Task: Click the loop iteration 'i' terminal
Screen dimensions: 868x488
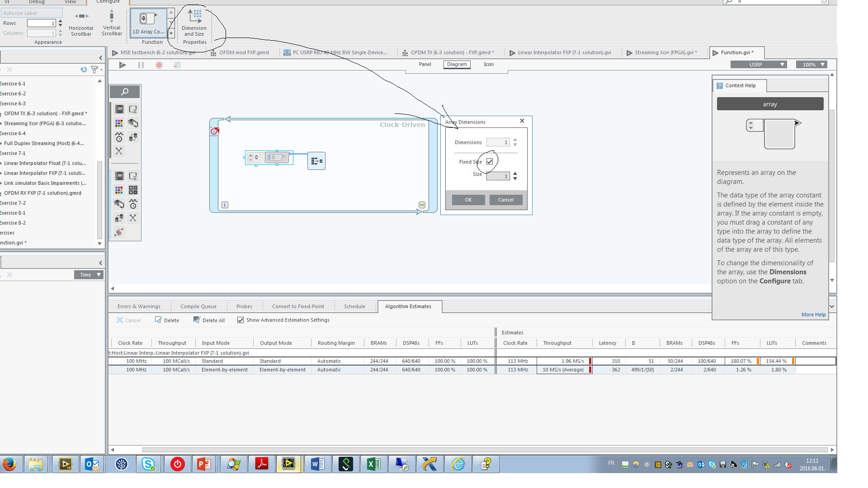Action: click(225, 205)
